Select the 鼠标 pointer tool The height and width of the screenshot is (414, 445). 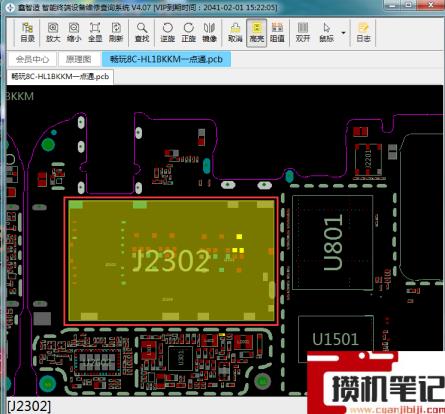click(326, 33)
